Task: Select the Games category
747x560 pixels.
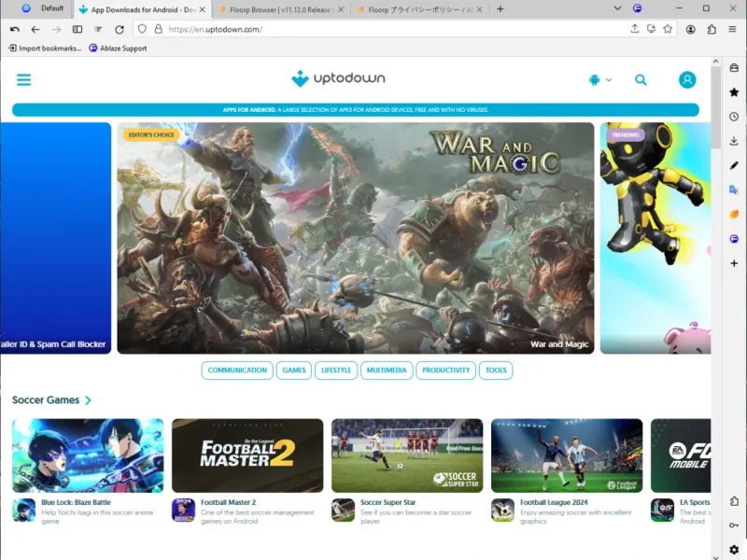Action: click(294, 371)
